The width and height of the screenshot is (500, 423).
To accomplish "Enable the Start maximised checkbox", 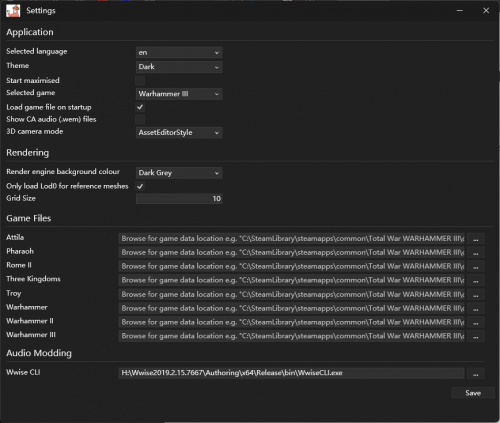I will coord(140,81).
